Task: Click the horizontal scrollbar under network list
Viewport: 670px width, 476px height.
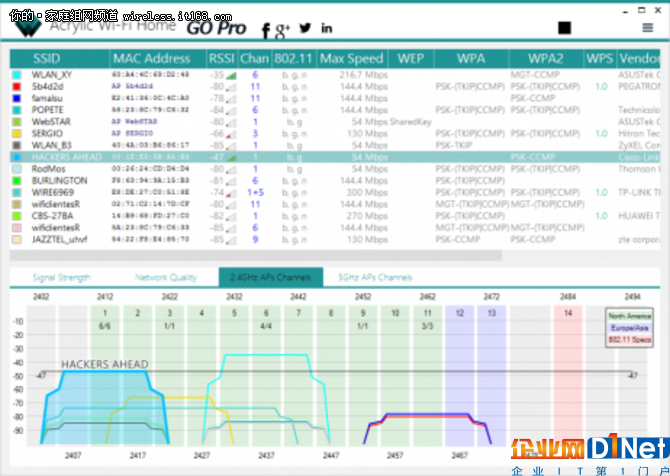Action: point(256,256)
